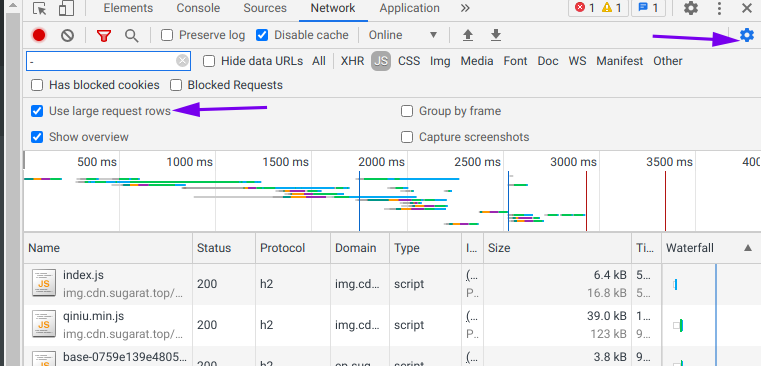Open the DevTools three-dot menu
This screenshot has height=366, width=761.
coord(720,8)
